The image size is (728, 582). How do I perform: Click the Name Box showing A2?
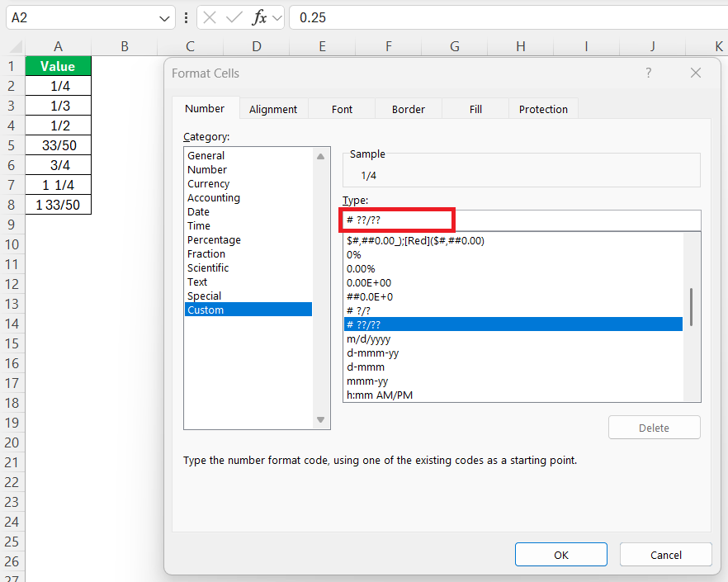tap(83, 17)
